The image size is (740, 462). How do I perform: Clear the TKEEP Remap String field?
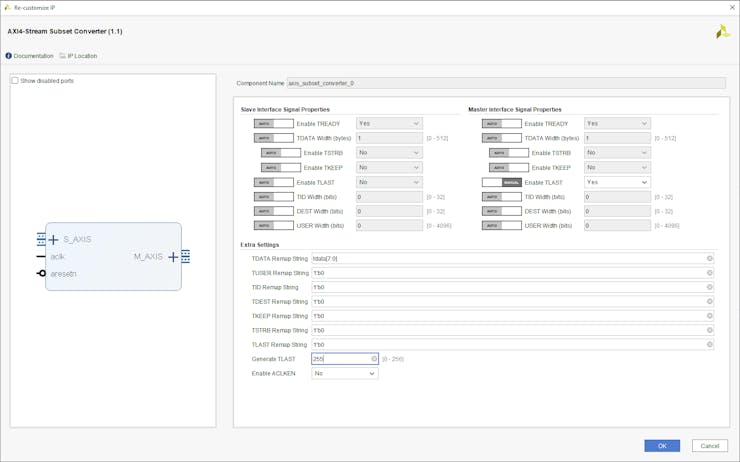710,316
